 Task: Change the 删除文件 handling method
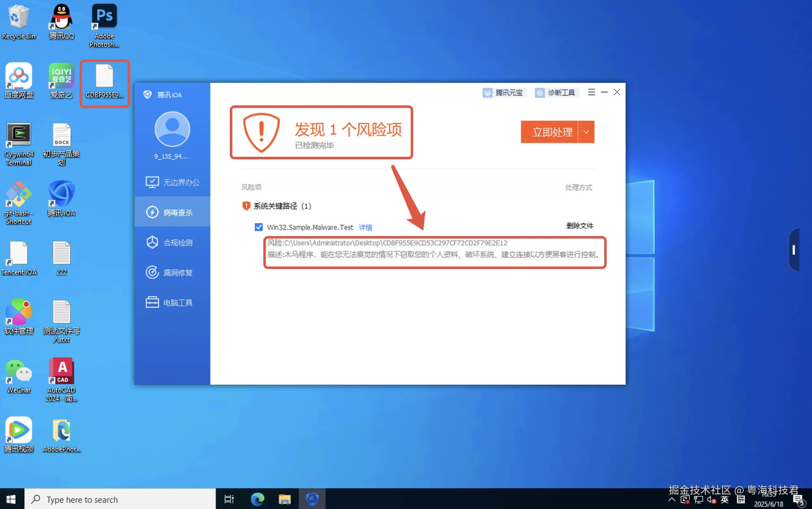pyautogui.click(x=579, y=226)
